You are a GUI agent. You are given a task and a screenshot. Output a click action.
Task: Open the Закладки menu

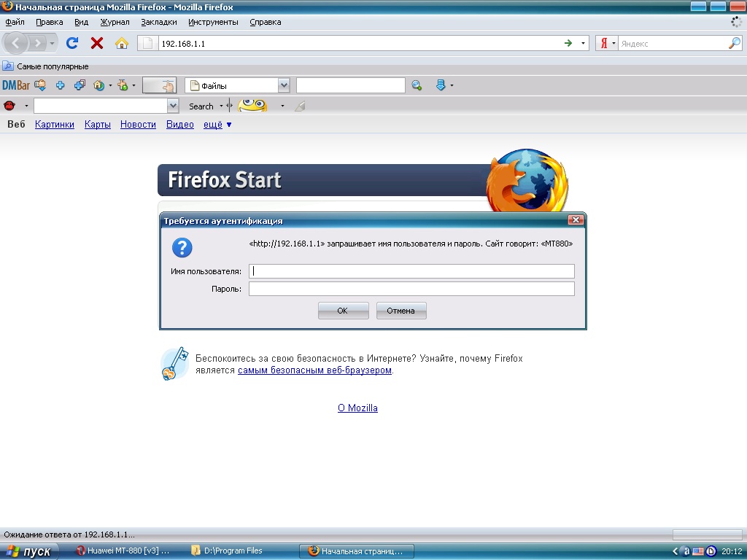point(159,22)
